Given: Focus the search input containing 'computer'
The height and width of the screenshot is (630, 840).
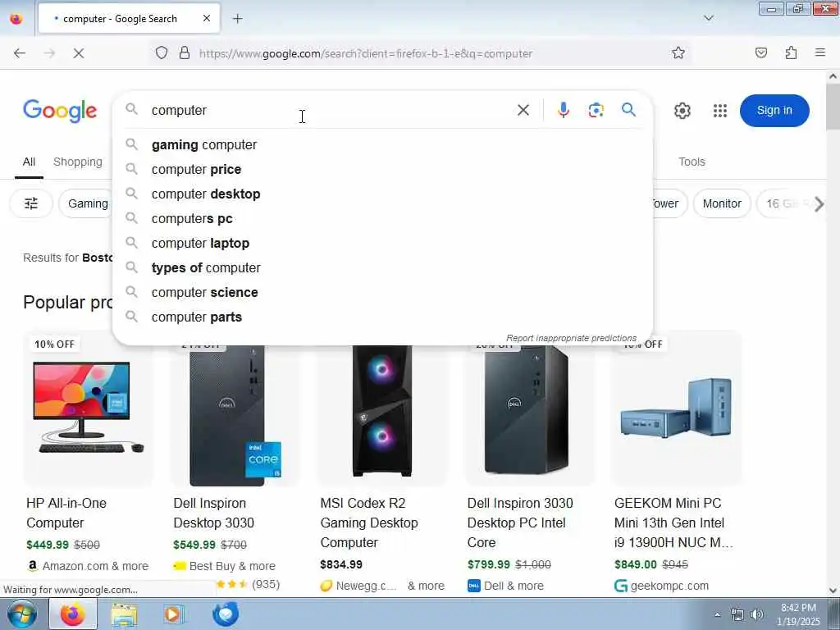Looking at the screenshot, I should (326, 111).
